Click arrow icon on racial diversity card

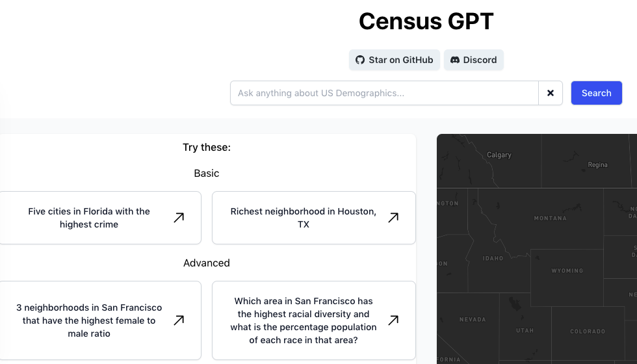pos(393,320)
